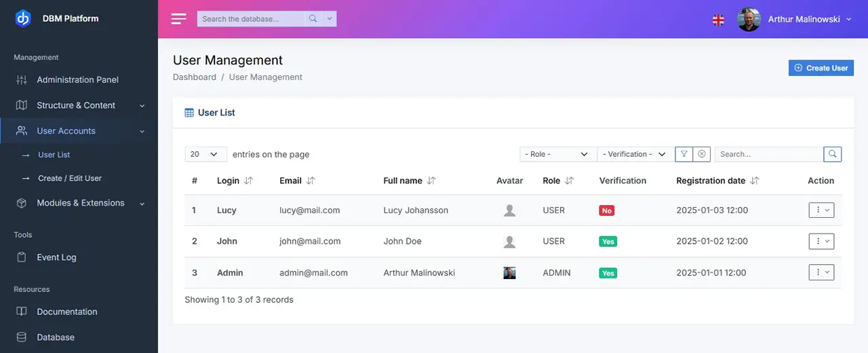Image resolution: width=868 pixels, height=353 pixels.
Task: Clear filters with the circled X icon
Action: pyautogui.click(x=702, y=154)
